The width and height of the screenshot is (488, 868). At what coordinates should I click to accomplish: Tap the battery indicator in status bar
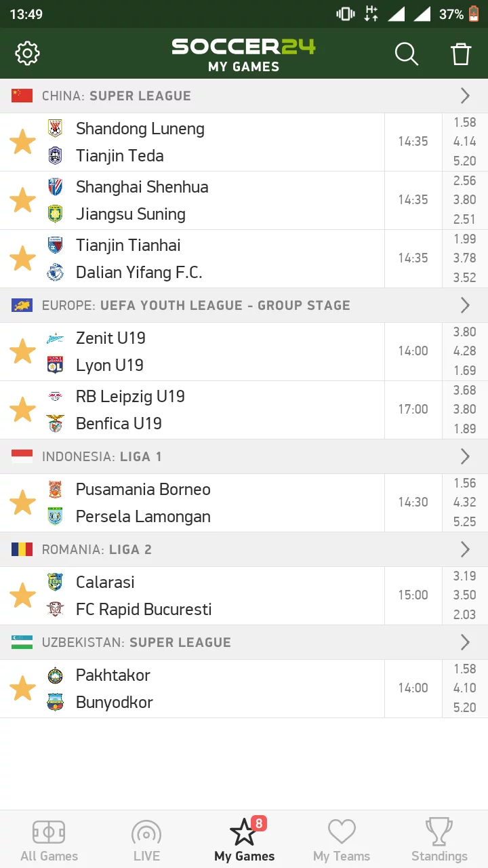pyautogui.click(x=473, y=14)
